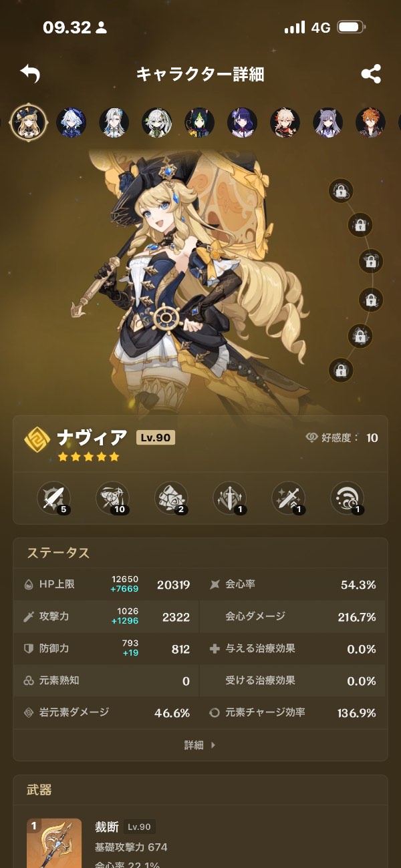Viewport: 401px width, 868px height.
Task: Switch to second character avatar
Action: (x=72, y=123)
